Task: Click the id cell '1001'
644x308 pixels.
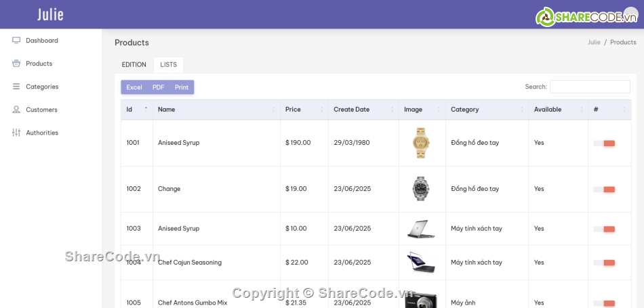Action: point(133,143)
